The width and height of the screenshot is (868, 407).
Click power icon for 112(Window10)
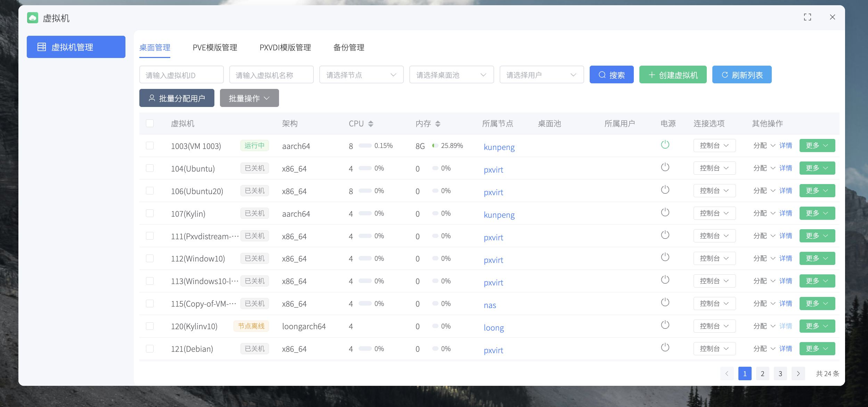[x=665, y=257]
